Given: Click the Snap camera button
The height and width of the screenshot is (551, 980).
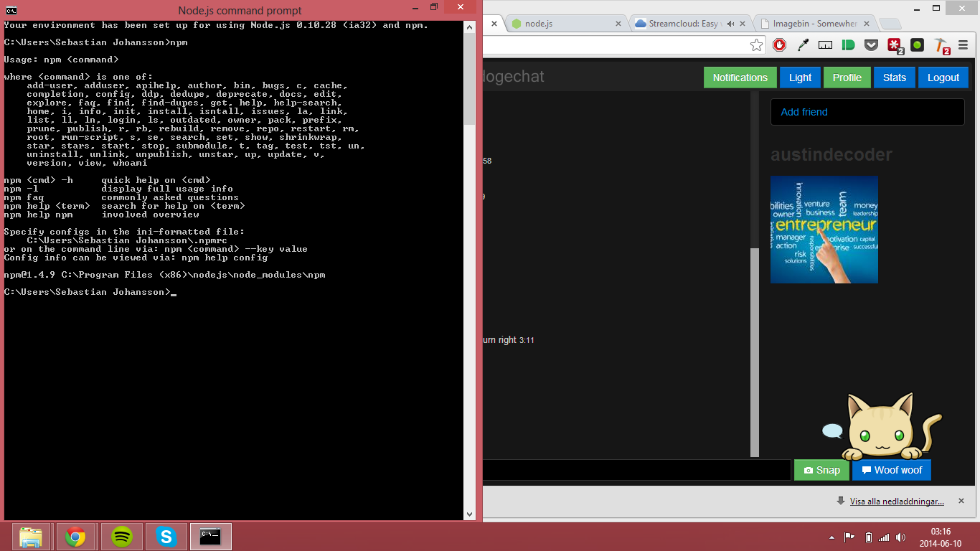Looking at the screenshot, I should click(x=821, y=470).
